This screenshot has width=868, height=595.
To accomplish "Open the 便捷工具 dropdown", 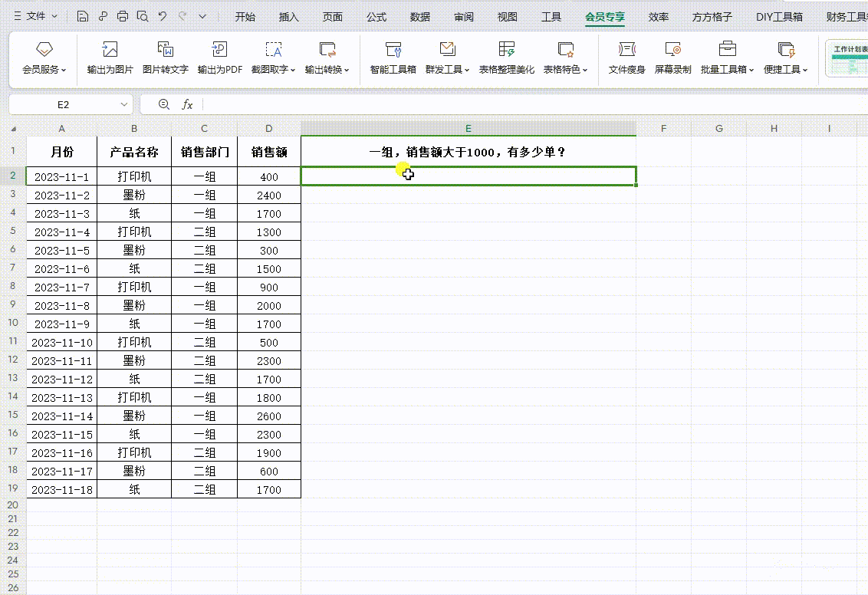I will 785,58.
